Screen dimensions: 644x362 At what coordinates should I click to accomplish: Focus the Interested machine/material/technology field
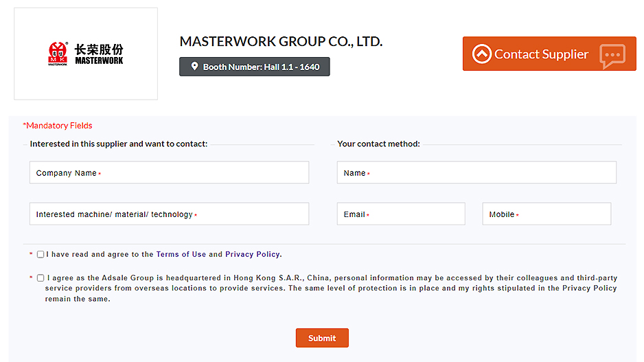pyautogui.click(x=169, y=214)
